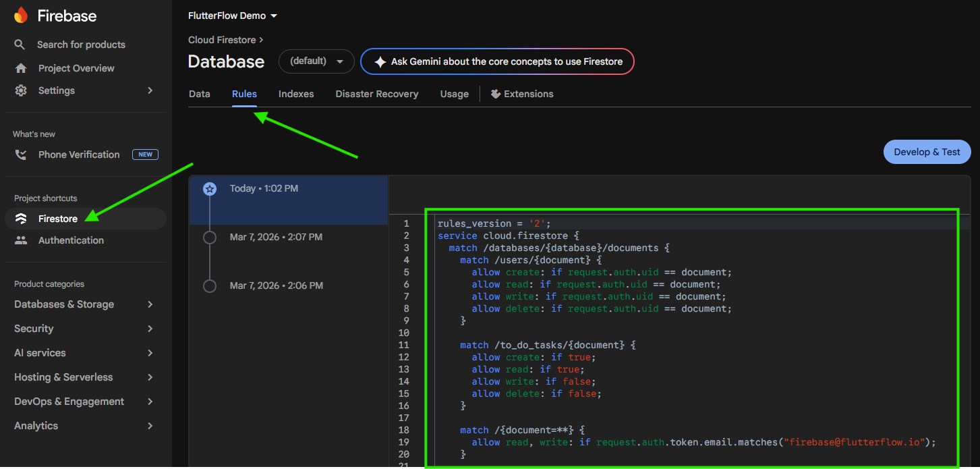Click the Gemini sparkle icon
Screen dimensions: 980x469
coord(380,61)
